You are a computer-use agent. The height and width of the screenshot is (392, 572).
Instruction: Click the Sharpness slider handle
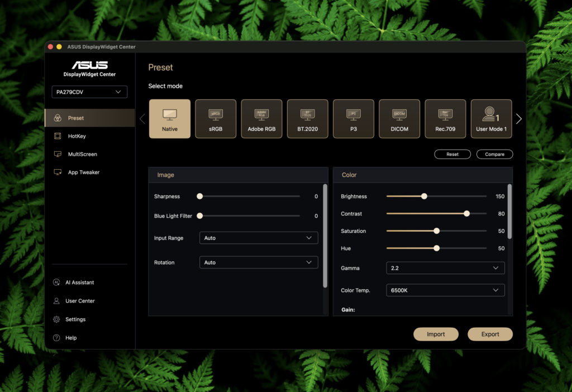pyautogui.click(x=199, y=196)
